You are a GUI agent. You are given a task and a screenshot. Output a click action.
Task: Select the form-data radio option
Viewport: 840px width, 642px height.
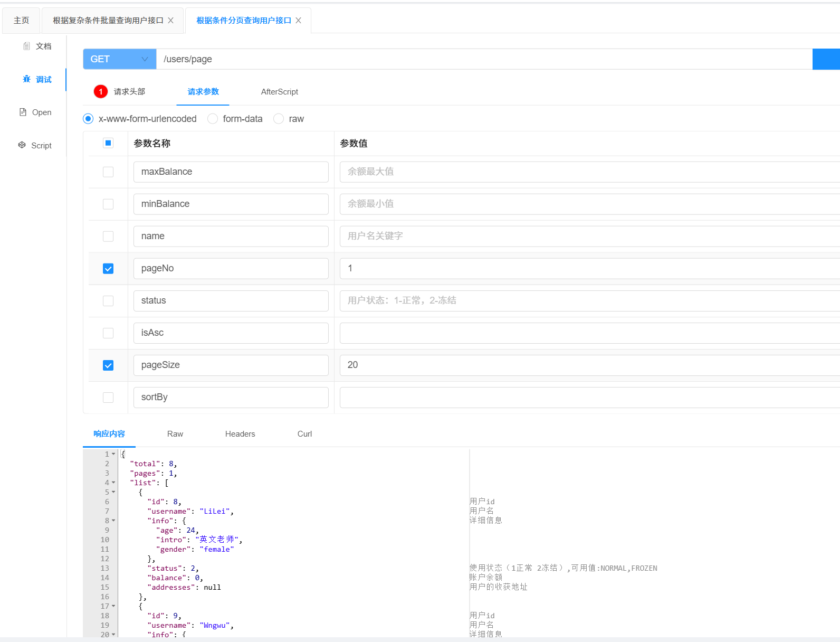213,119
